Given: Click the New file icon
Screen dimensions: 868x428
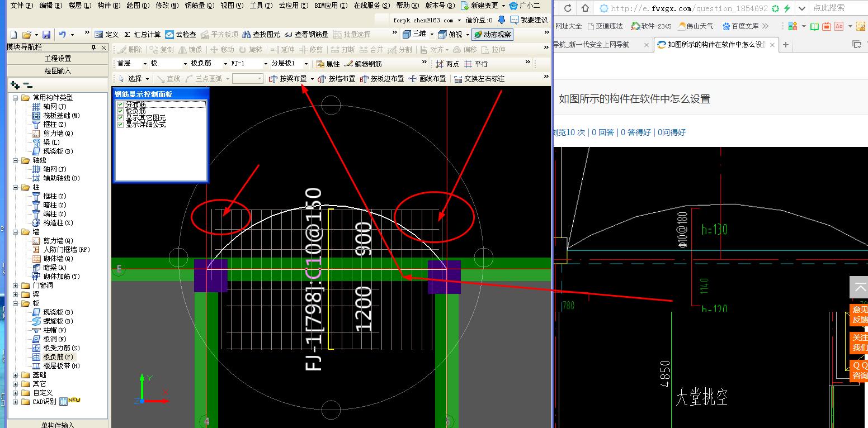Looking at the screenshot, I should click(x=14, y=35).
